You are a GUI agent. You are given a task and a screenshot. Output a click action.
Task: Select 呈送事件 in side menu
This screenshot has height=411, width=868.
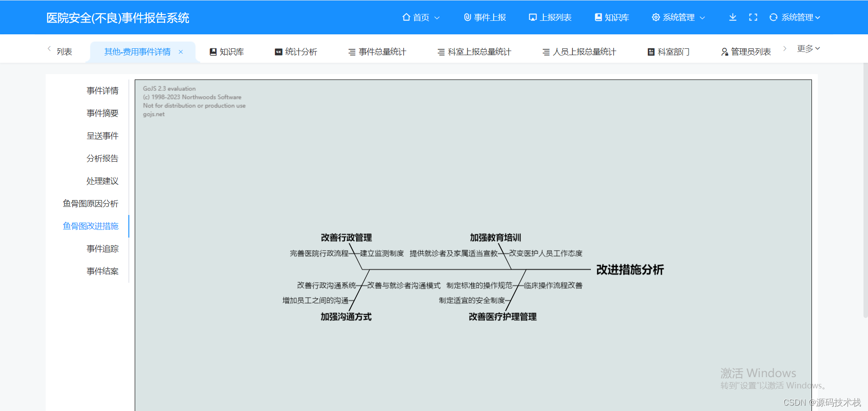click(103, 136)
